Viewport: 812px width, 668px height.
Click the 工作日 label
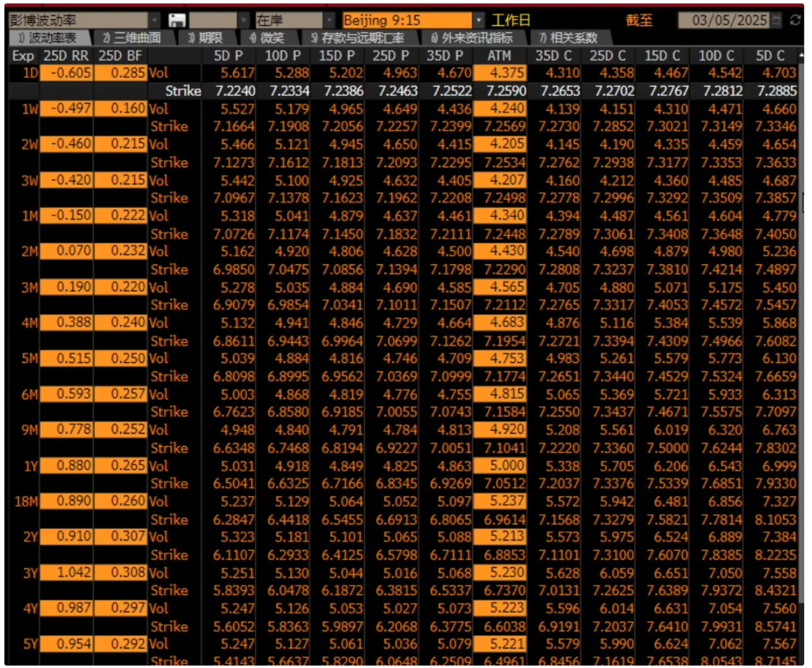tap(511, 20)
